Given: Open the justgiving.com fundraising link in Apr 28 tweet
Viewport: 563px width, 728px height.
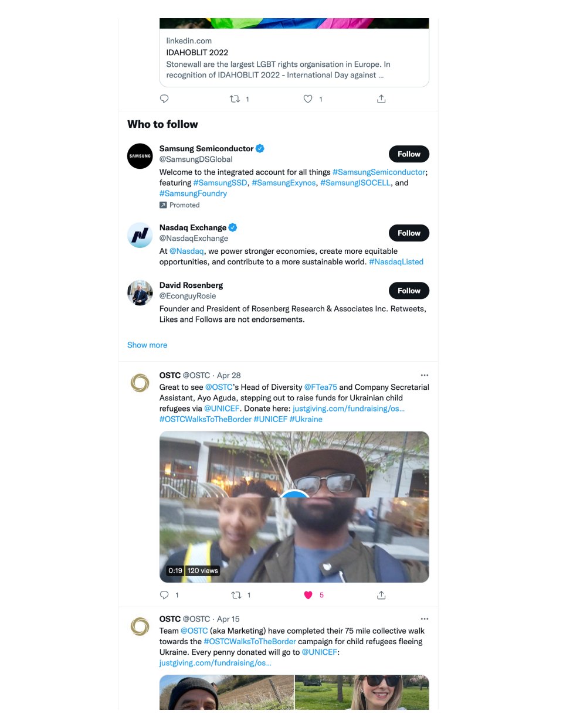Looking at the screenshot, I should (348, 409).
